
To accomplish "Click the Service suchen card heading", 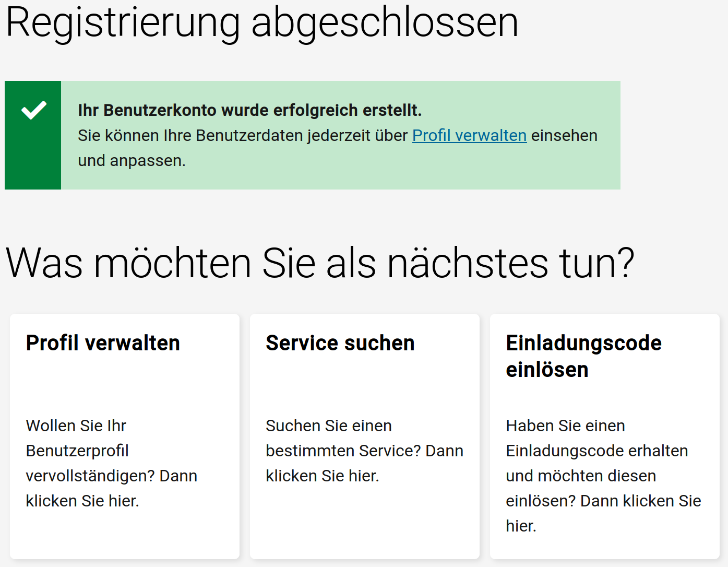I will pyautogui.click(x=340, y=343).
